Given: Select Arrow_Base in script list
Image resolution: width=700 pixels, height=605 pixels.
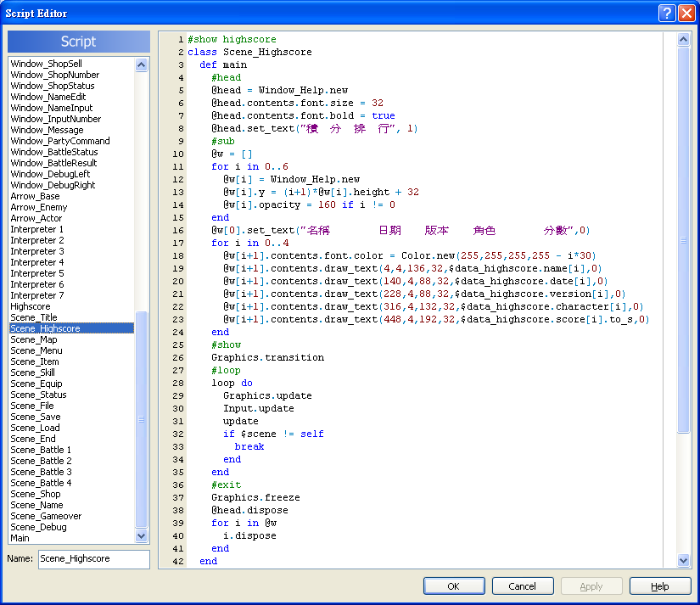Looking at the screenshot, I should click(35, 196).
